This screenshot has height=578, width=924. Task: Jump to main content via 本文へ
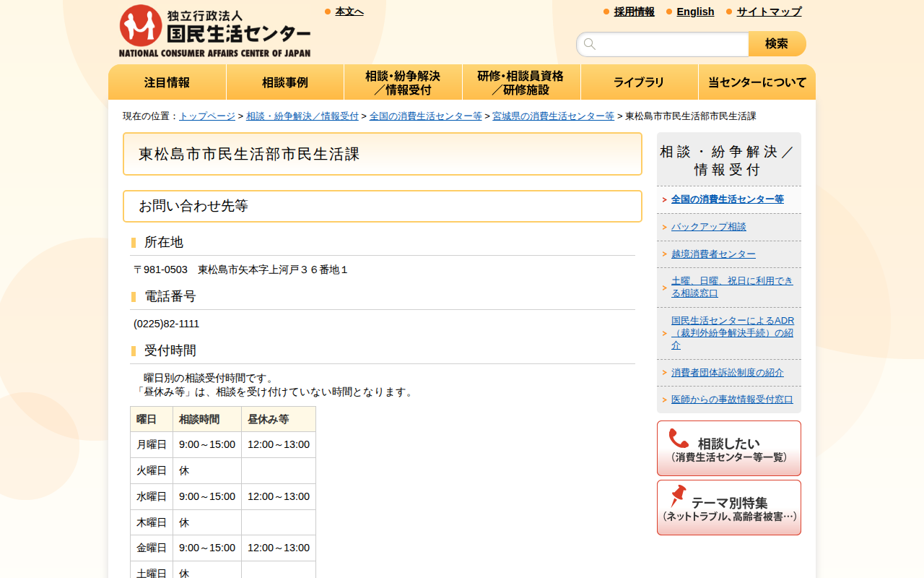(x=348, y=11)
